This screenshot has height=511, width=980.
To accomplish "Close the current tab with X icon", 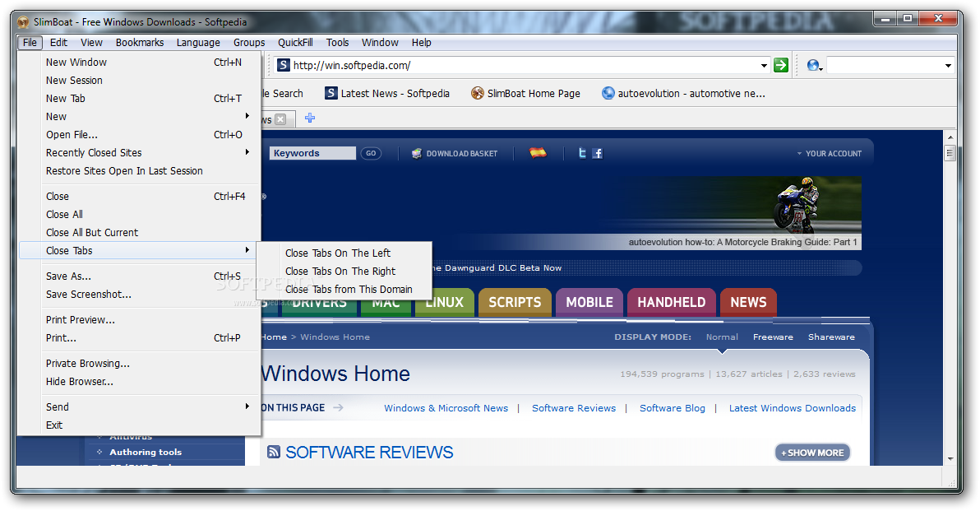I will (x=280, y=119).
